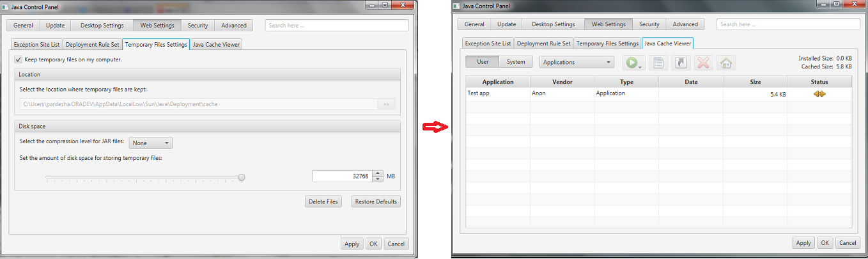Switch cache view to System
Image resolution: width=868 pixels, height=259 pixels.
(x=516, y=62)
